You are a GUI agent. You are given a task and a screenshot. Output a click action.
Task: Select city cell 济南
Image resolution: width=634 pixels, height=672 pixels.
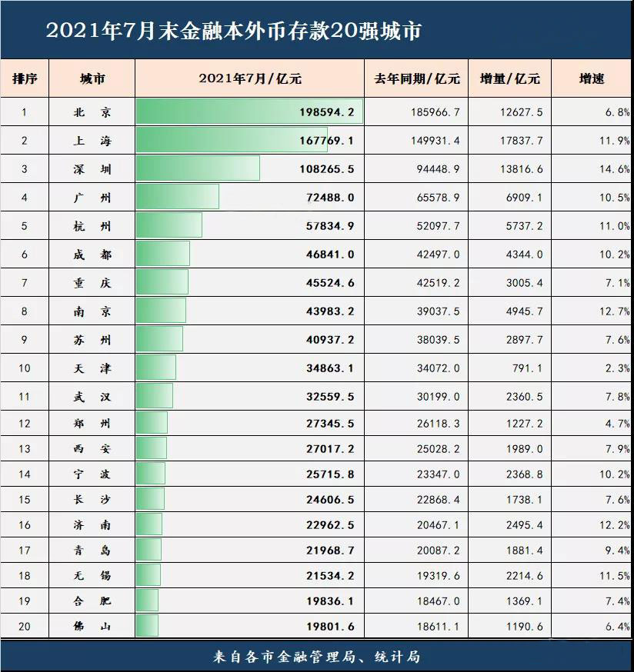[92, 524]
